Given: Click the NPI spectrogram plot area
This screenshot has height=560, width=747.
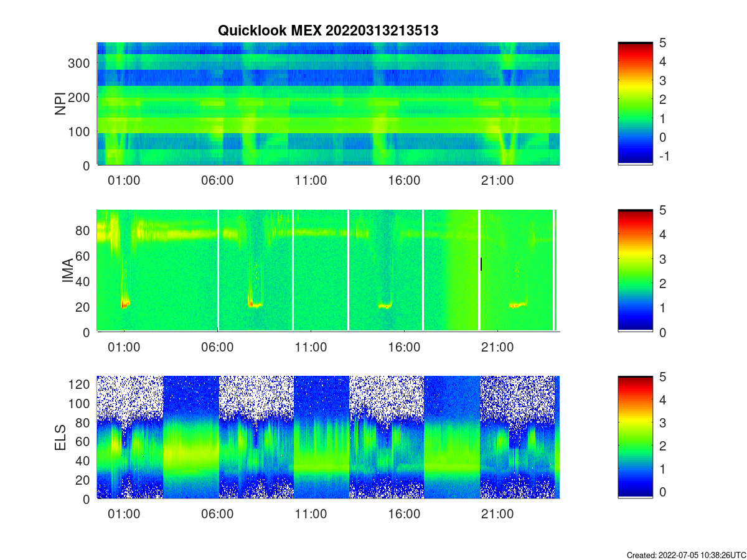Looking at the screenshot, I should pos(328,104).
